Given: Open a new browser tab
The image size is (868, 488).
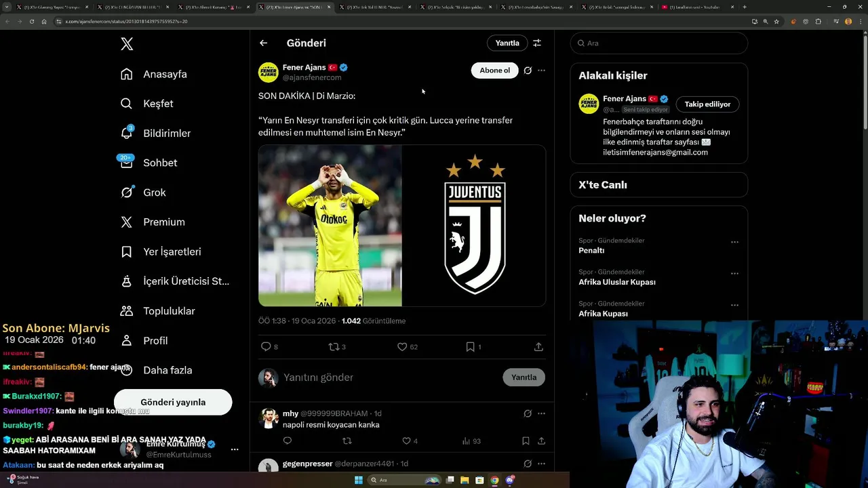Looking at the screenshot, I should [745, 7].
